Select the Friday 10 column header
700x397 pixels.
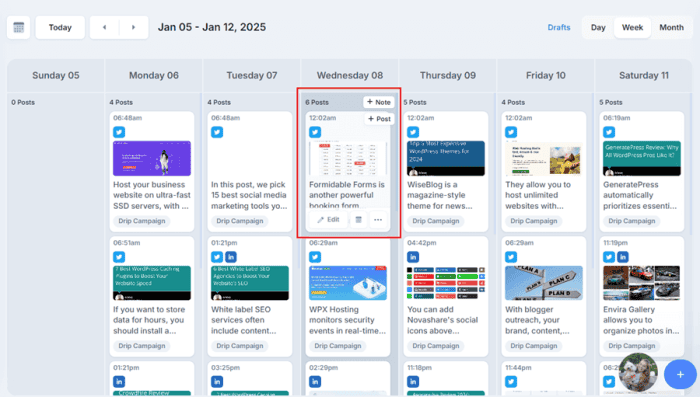pyautogui.click(x=546, y=75)
